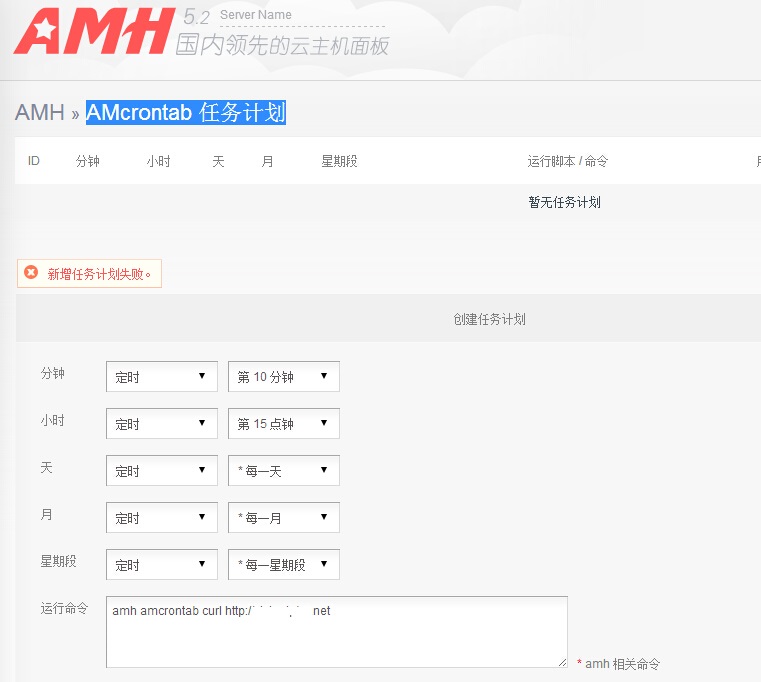Click the AMH star logo
761x682 pixels.
click(x=90, y=32)
